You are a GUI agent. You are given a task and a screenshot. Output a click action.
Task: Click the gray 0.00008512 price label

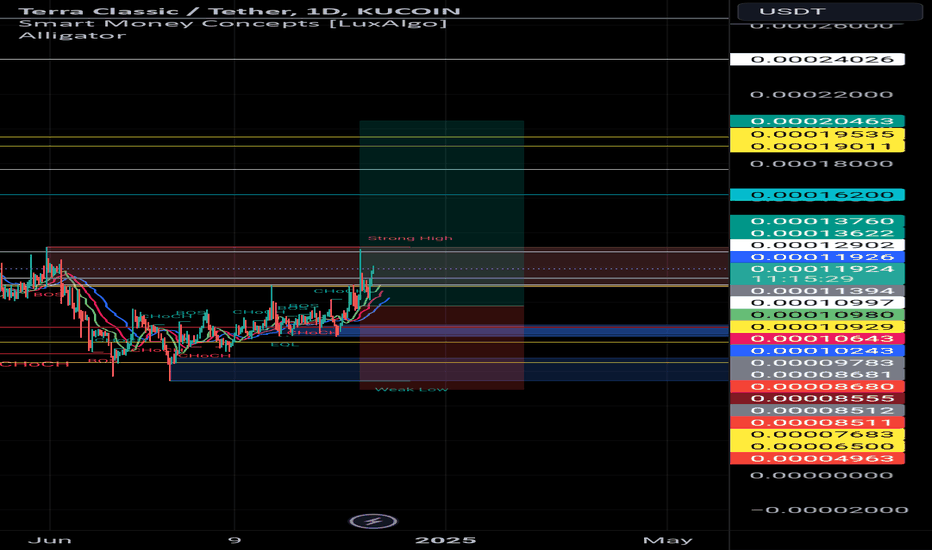point(817,410)
